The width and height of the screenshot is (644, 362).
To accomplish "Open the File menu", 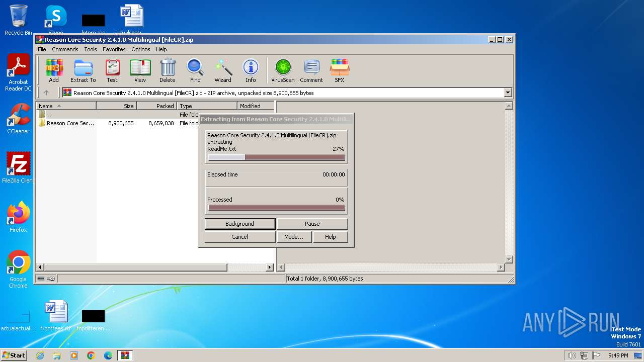I will (42, 49).
